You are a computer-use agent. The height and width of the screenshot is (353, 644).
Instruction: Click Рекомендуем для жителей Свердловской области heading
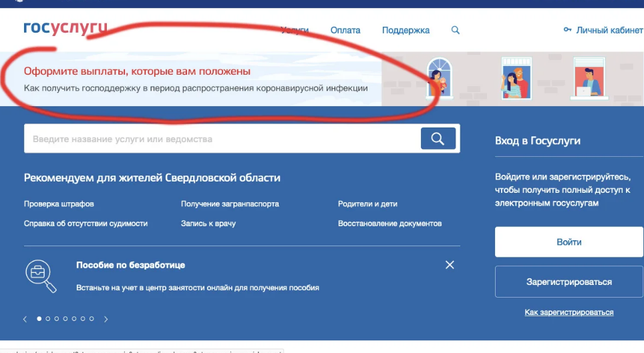152,178
